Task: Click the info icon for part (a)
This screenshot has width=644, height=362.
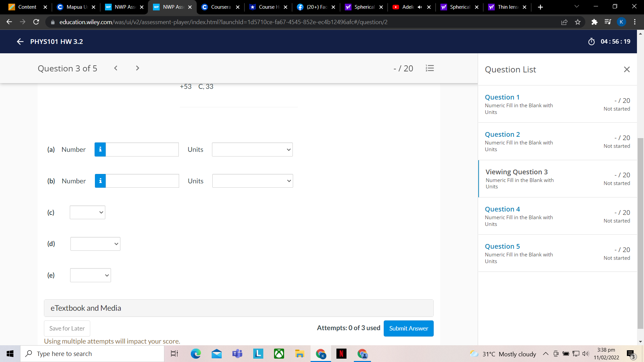Action: [x=100, y=149]
